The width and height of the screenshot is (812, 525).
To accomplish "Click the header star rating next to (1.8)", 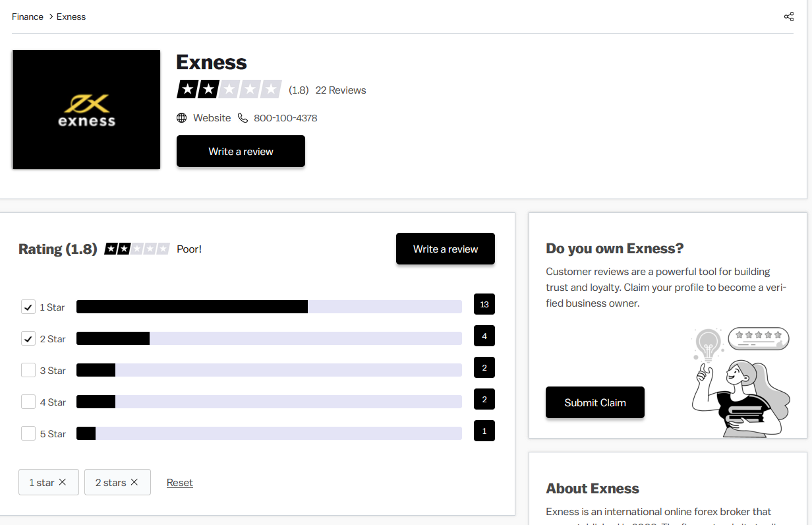I will (229, 90).
